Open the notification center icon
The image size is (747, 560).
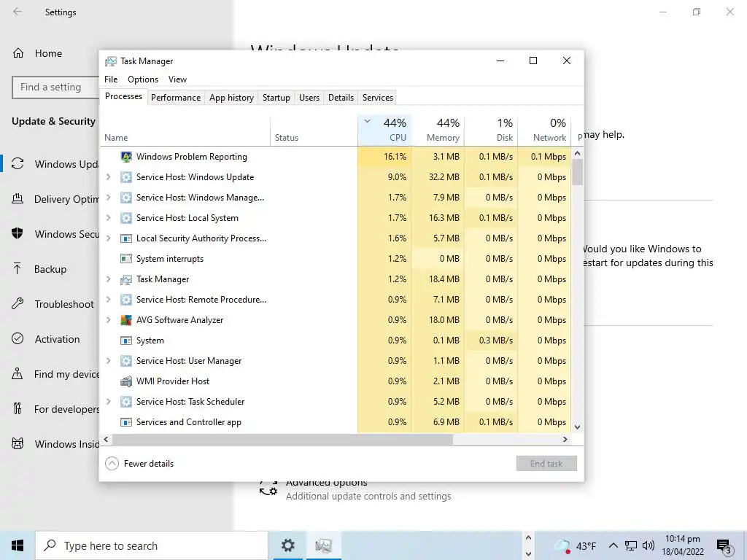[724, 545]
